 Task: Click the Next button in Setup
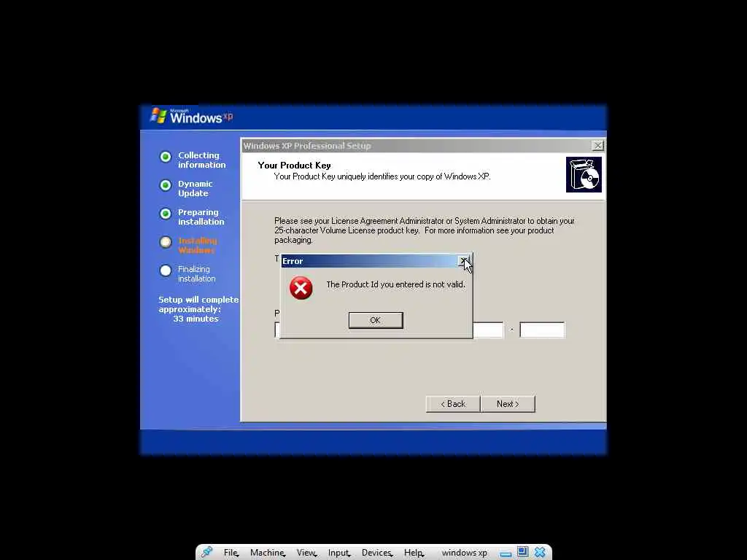pyautogui.click(x=508, y=404)
